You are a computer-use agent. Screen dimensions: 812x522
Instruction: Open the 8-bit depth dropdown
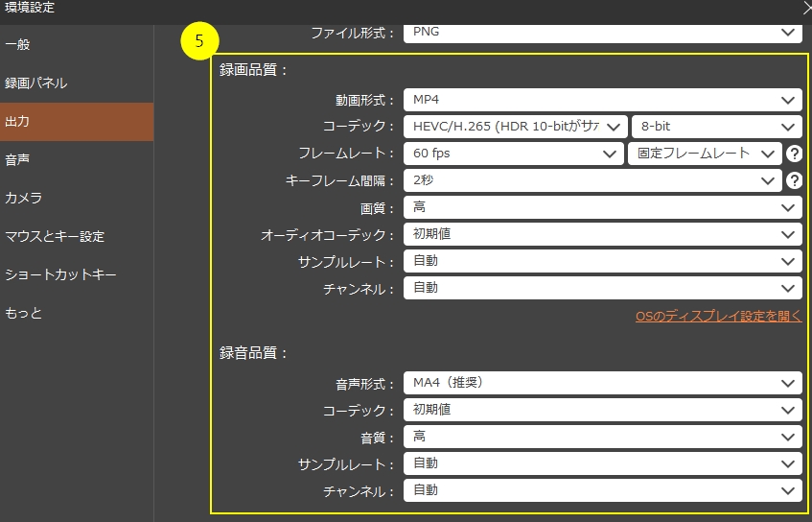coord(717,127)
